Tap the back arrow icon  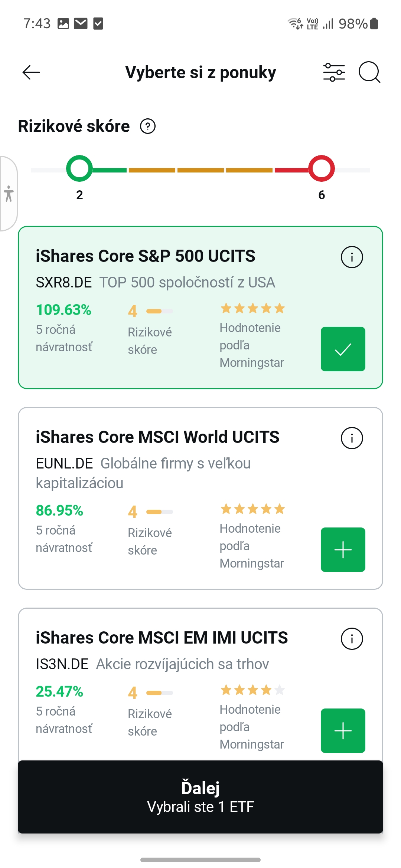pyautogui.click(x=31, y=72)
